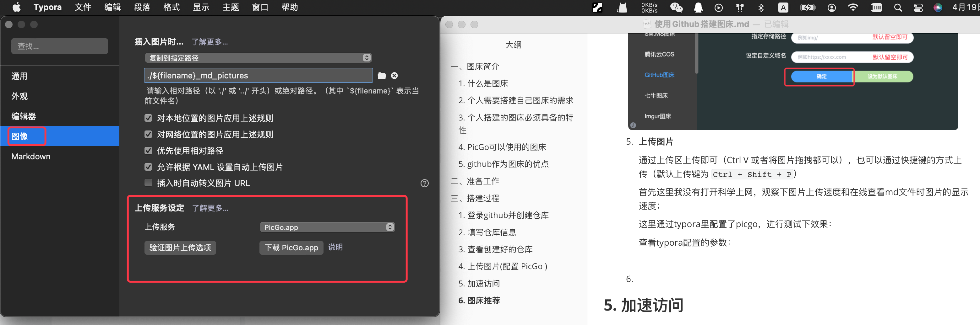Open the '复制到指定路径' image action dropdown
Screen dimensions: 980x325
tap(258, 58)
